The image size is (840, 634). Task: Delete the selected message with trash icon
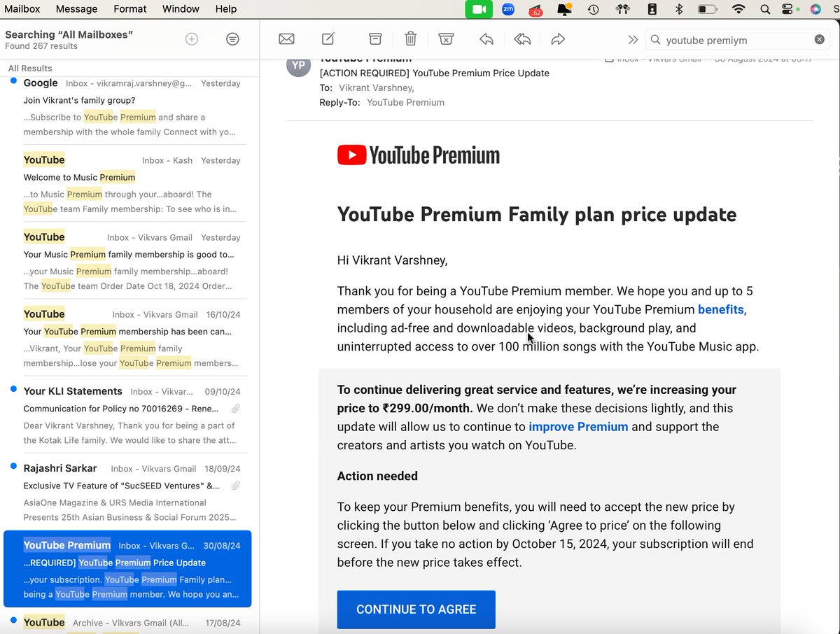click(x=411, y=39)
